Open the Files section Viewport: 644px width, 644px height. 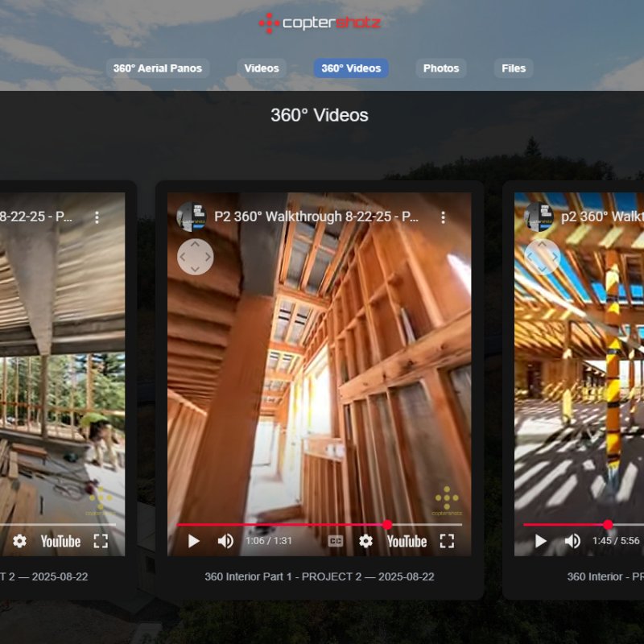pos(512,68)
